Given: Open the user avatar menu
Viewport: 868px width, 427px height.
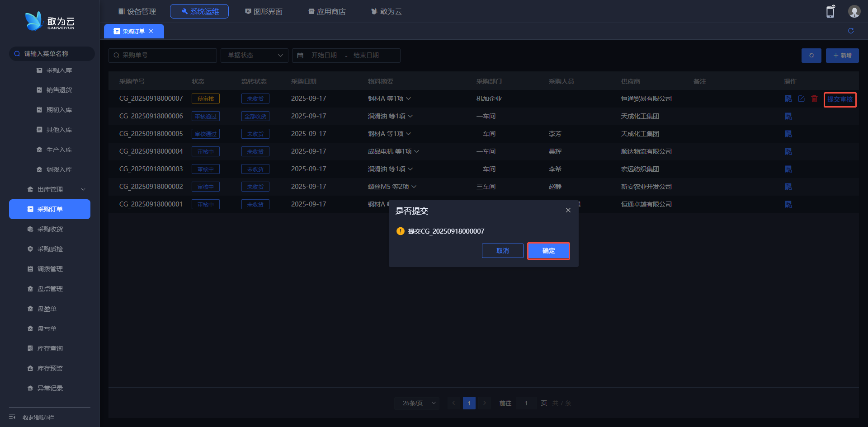Looking at the screenshot, I should pos(854,12).
